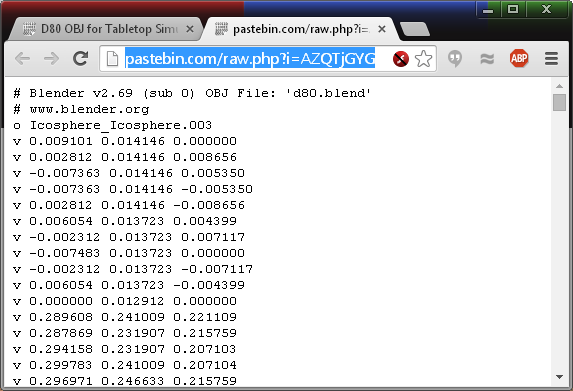Go forward using the browser forward arrow
573x391 pixels.
52,58
